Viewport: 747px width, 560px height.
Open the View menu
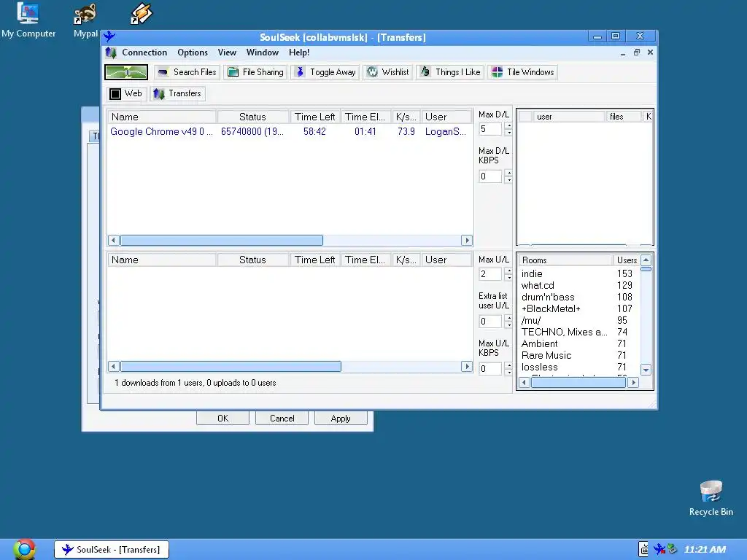point(227,52)
